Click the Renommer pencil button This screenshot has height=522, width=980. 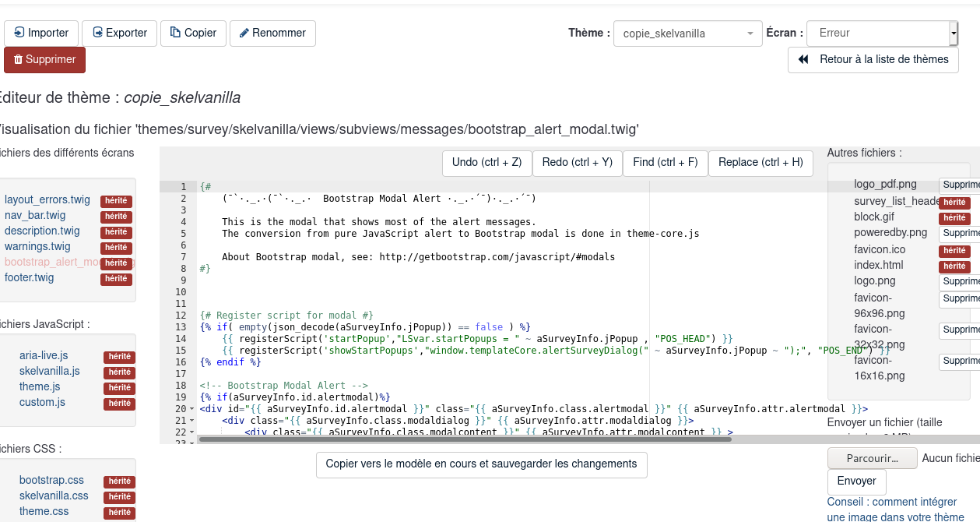pos(272,34)
